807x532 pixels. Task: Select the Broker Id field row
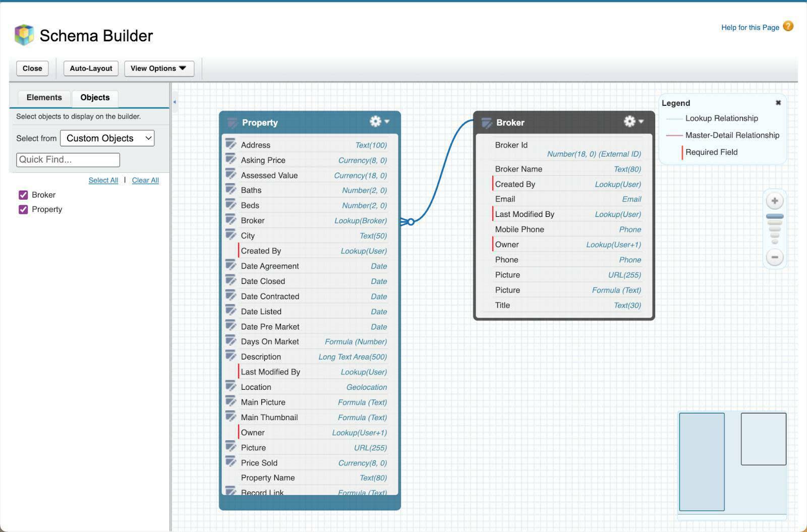point(567,149)
